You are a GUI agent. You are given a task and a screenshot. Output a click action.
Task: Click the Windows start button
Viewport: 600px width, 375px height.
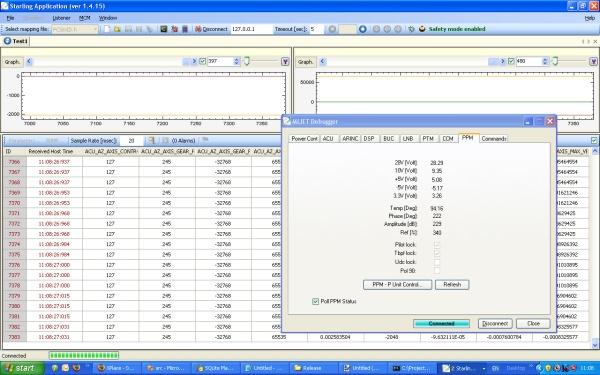coord(22,368)
